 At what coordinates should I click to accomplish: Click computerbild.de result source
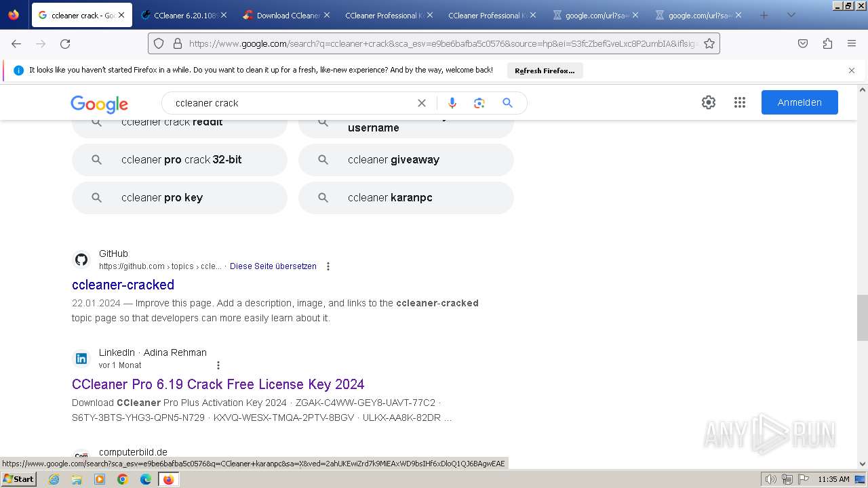133,452
